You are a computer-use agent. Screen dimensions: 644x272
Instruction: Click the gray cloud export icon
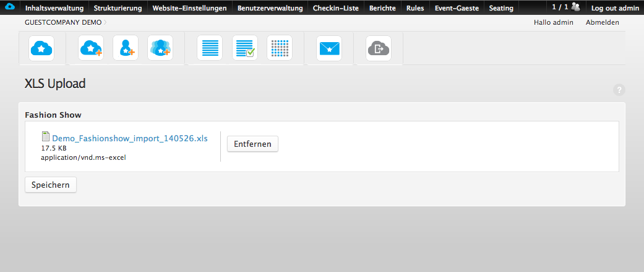pos(379,48)
